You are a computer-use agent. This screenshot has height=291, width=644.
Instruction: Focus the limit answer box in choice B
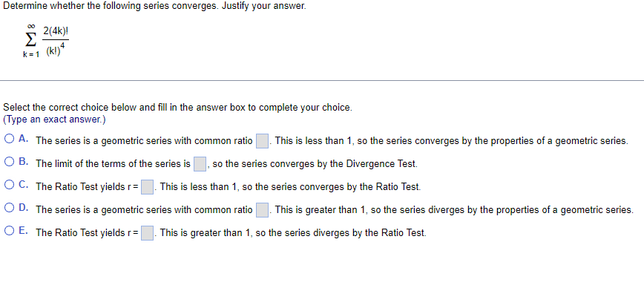(x=200, y=164)
